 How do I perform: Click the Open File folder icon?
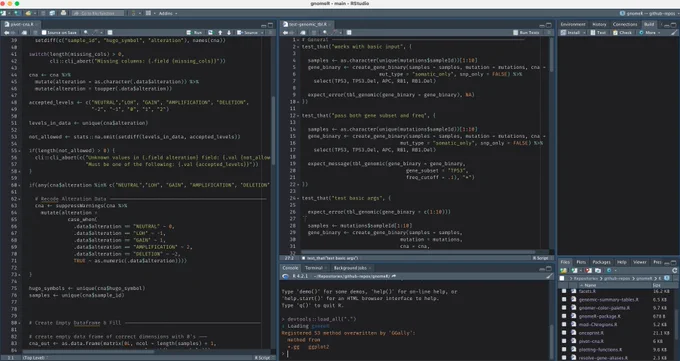(x=28, y=13)
